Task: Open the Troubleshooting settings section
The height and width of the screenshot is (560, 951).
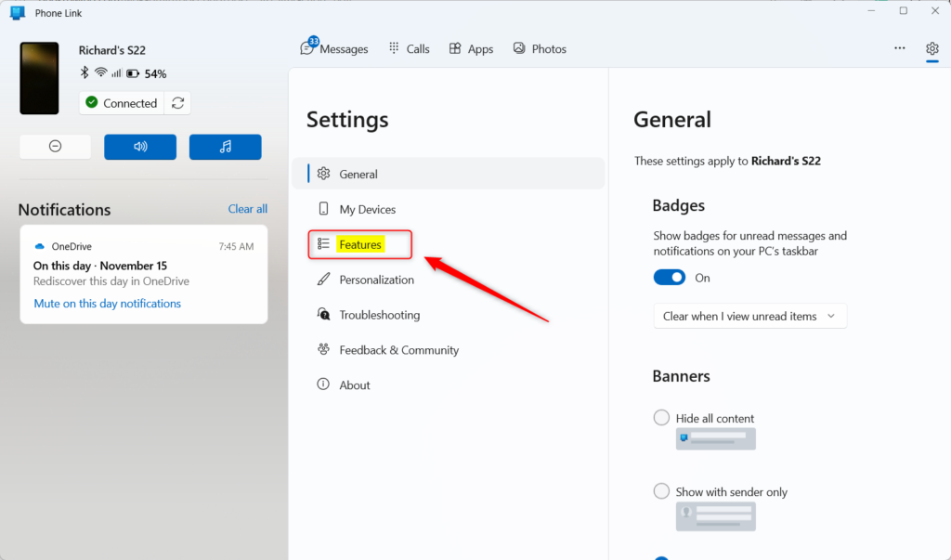Action: (379, 315)
